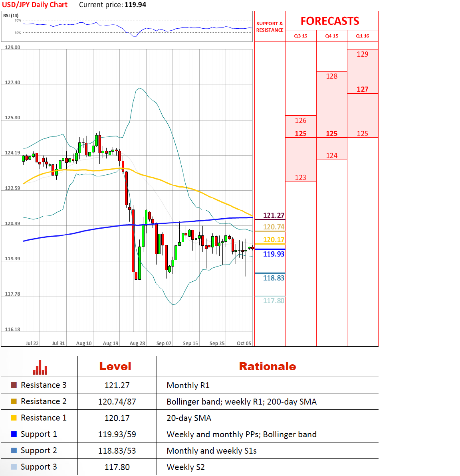Click the Sep 16 date axis label
Screen dimensions: 460x476
pos(190,344)
